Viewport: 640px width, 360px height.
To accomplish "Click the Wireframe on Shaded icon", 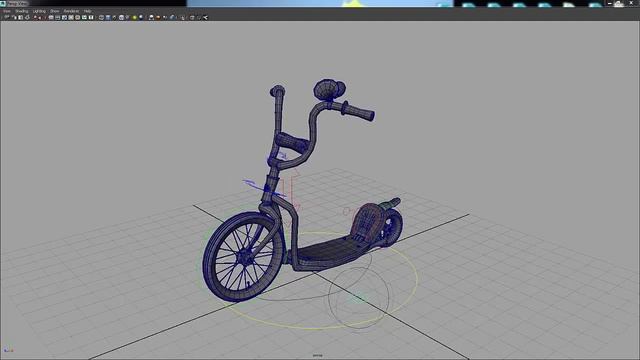I will (121, 18).
